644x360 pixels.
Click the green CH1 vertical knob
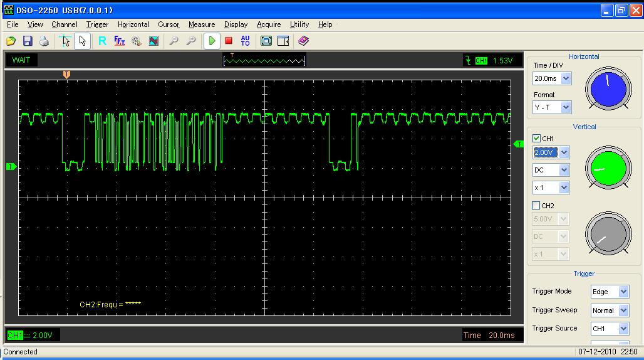click(607, 167)
